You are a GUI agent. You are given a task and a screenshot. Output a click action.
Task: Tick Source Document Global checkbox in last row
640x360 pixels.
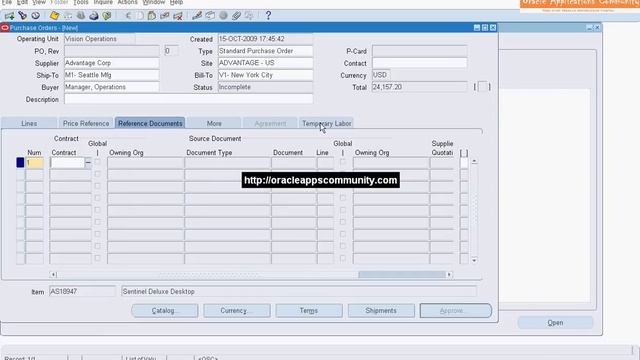click(343, 258)
